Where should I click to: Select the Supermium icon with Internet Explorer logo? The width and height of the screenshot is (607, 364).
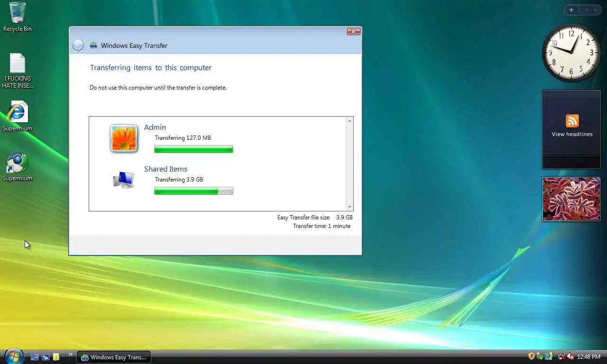17,116
